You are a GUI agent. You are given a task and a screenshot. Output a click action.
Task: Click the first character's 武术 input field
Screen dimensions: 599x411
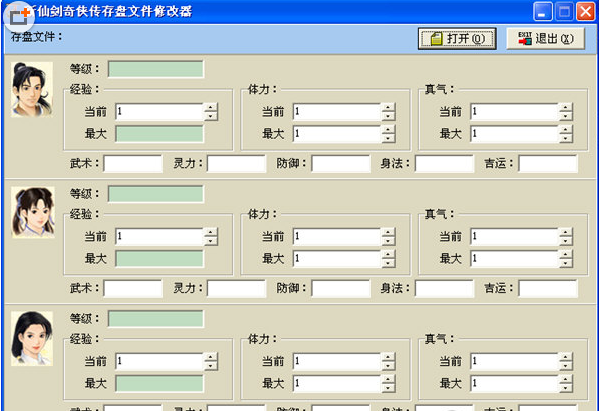[x=133, y=163]
